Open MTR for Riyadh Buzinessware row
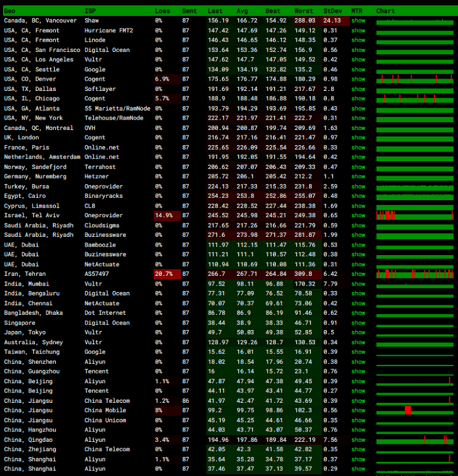Image resolution: width=458 pixels, height=476 pixels. (x=358, y=235)
